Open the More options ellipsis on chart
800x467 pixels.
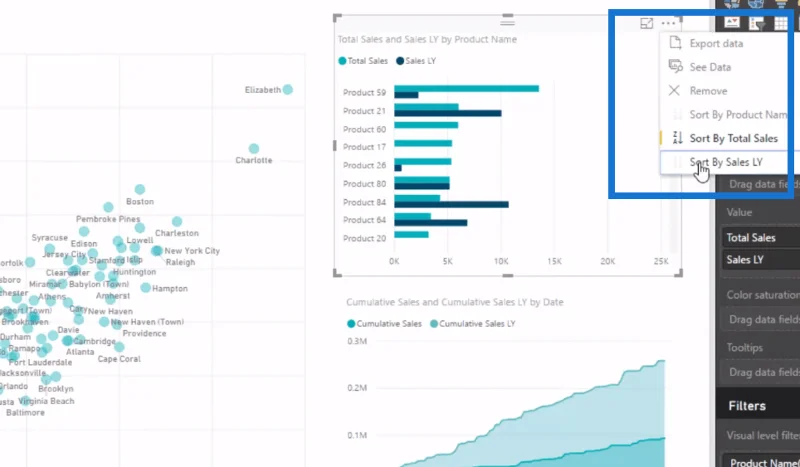point(668,23)
